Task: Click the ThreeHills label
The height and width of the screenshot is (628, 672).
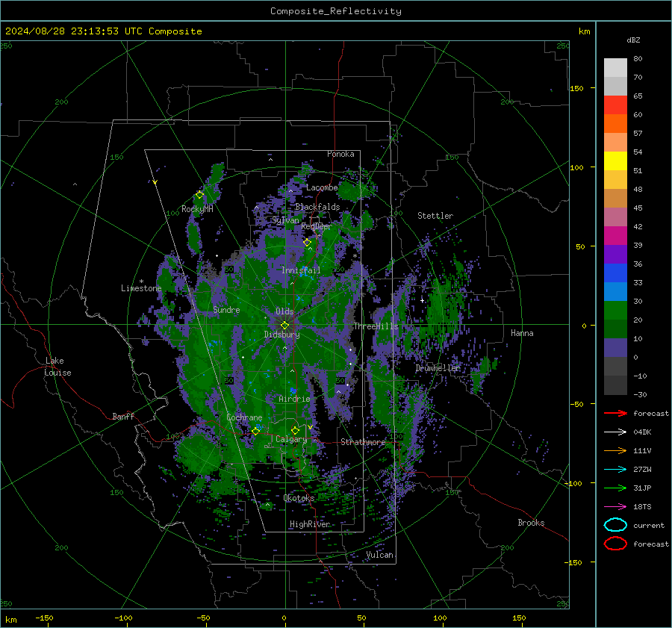Action: 376,326
